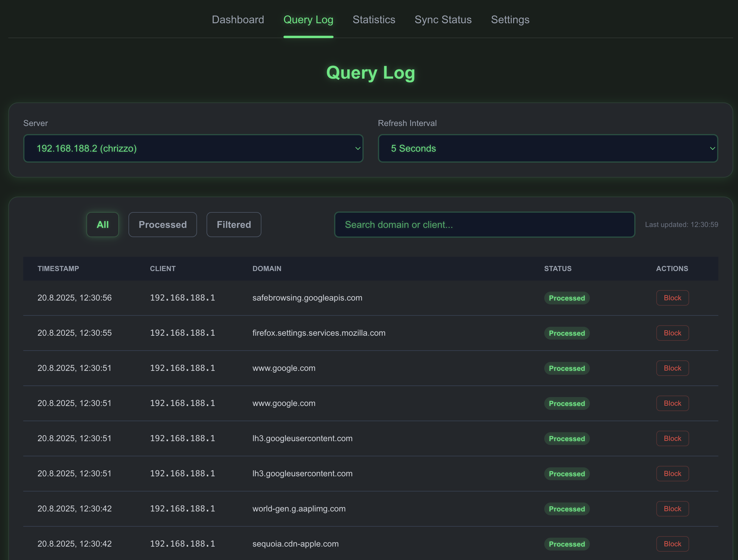Click Processed status badge for firefox.settings.services.mozilla.com

point(567,333)
